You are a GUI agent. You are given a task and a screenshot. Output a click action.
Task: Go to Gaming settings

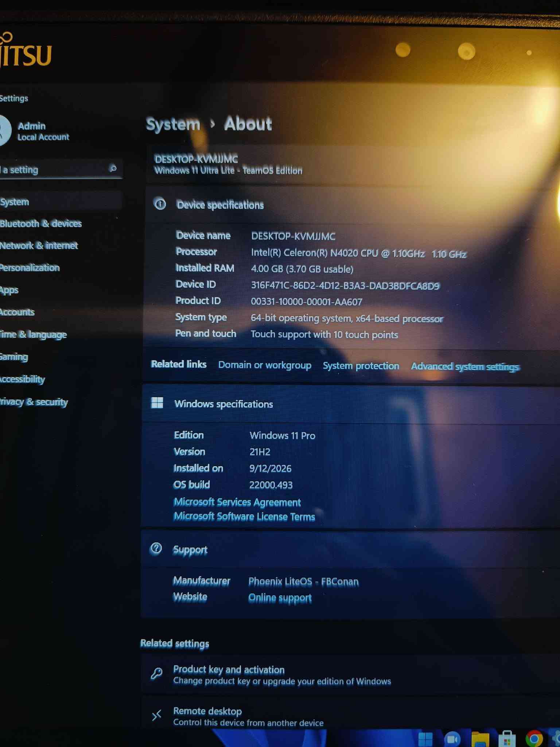[x=14, y=357]
